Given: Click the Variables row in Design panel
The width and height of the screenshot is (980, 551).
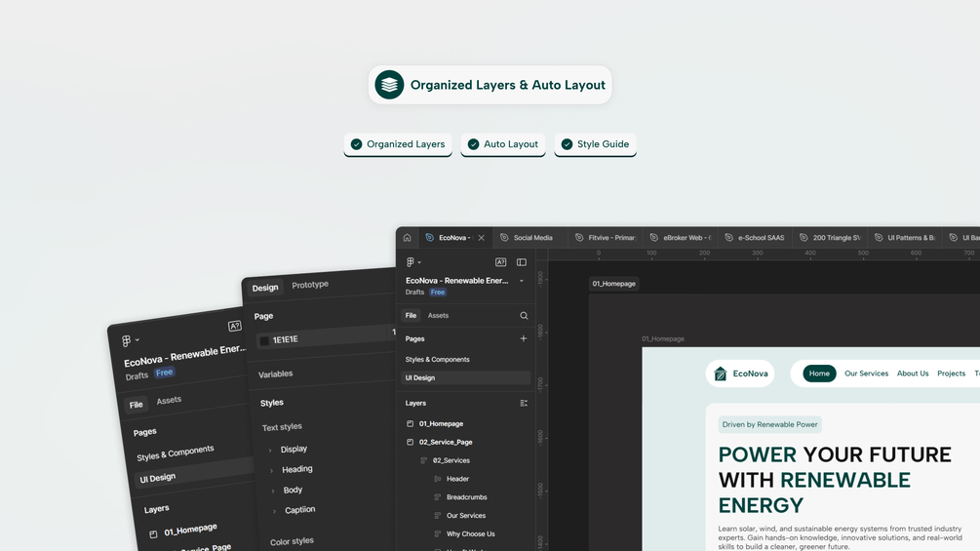Looking at the screenshot, I should 276,374.
